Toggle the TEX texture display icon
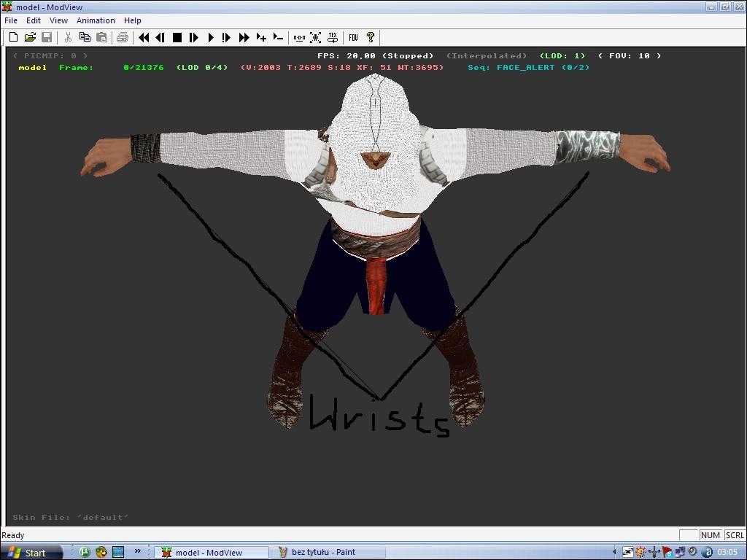Viewport: 747px width, 560px height. [333, 37]
